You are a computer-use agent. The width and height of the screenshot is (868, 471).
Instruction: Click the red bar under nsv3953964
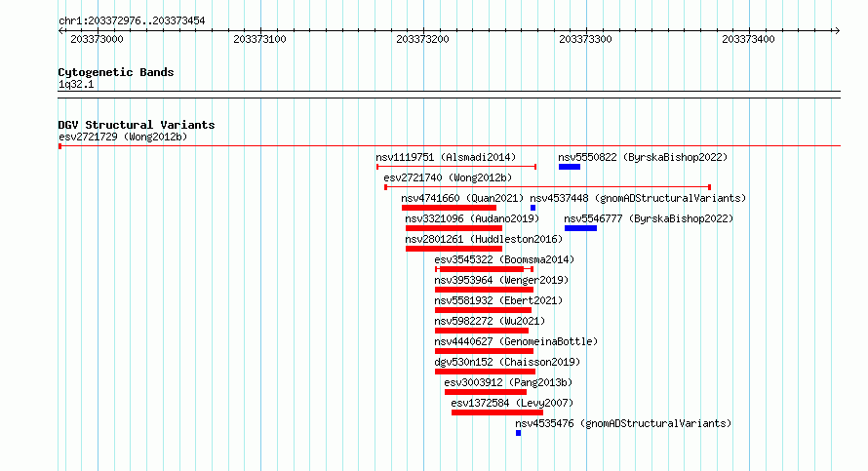[485, 290]
